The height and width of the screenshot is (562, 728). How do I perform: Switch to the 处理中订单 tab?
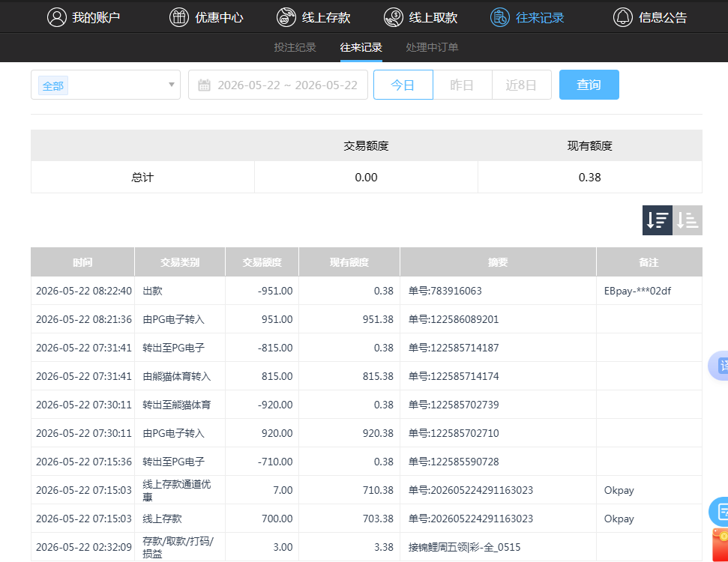[x=433, y=47]
